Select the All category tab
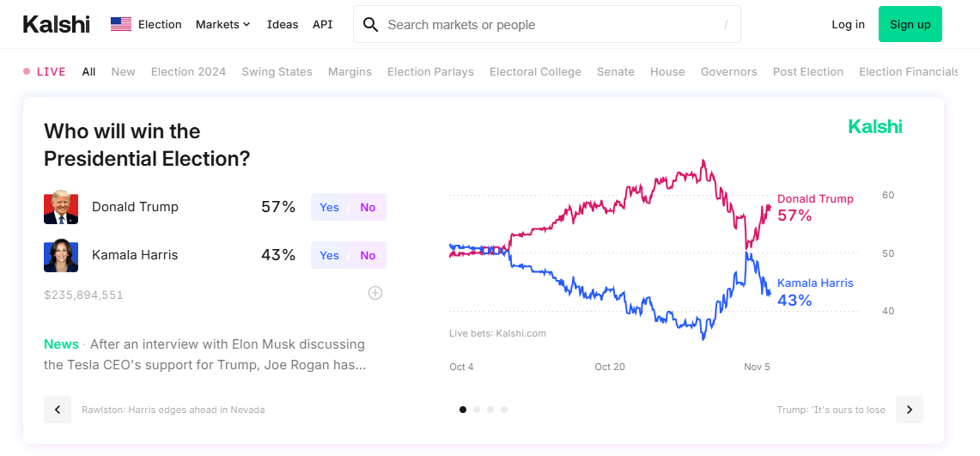This screenshot has height=456, width=980. click(88, 72)
